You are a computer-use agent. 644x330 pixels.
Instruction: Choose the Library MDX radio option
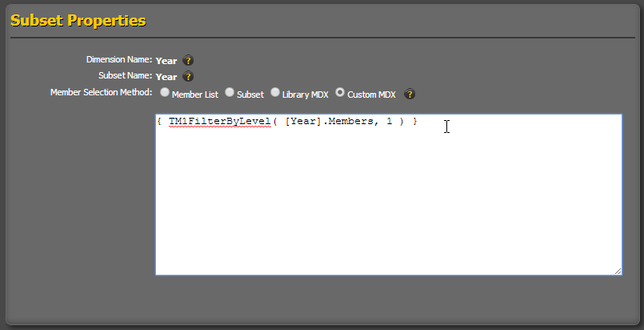point(274,92)
